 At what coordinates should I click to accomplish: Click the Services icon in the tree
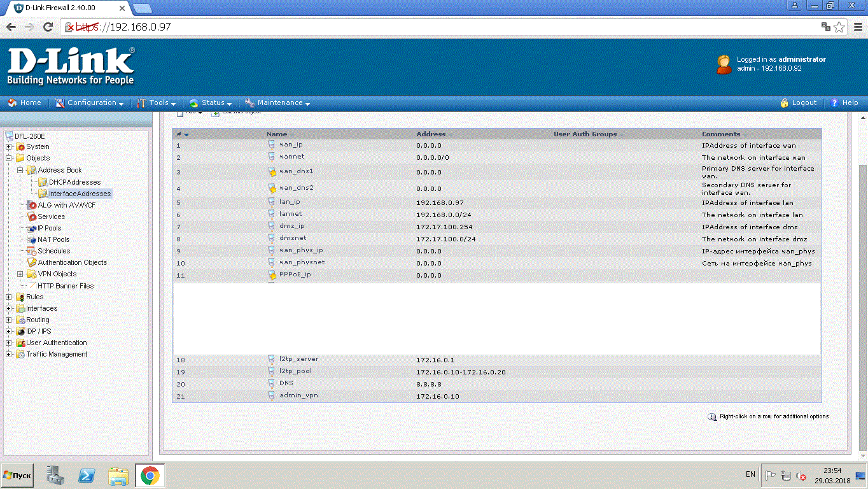pyautogui.click(x=32, y=216)
